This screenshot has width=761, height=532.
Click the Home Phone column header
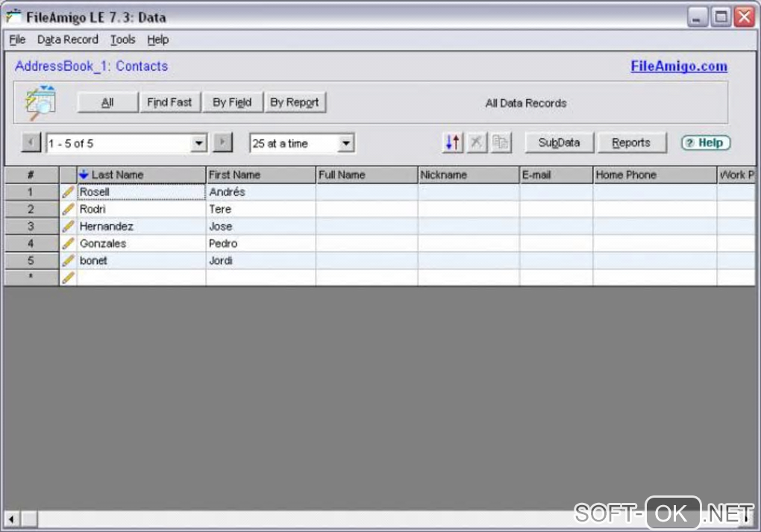point(655,175)
